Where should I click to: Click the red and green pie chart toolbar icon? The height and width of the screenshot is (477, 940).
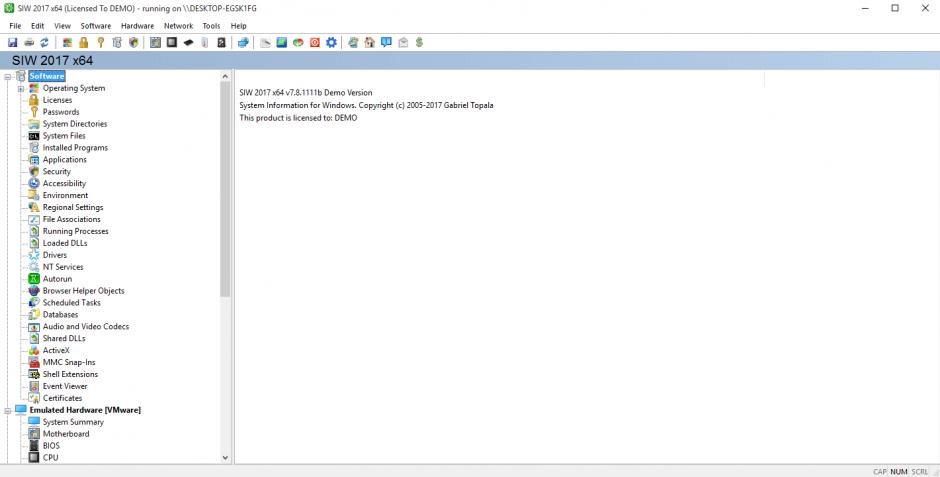click(298, 43)
